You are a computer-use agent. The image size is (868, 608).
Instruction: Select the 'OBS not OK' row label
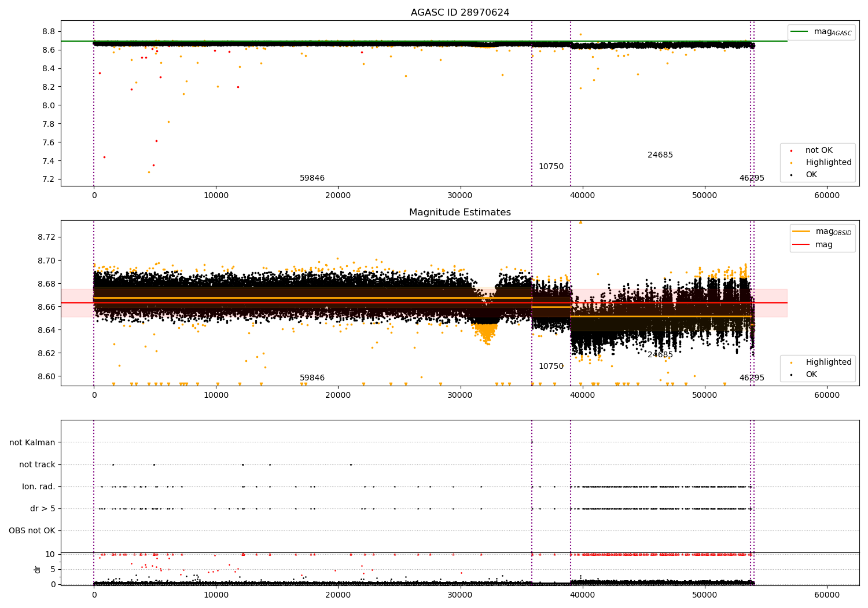coord(32,531)
